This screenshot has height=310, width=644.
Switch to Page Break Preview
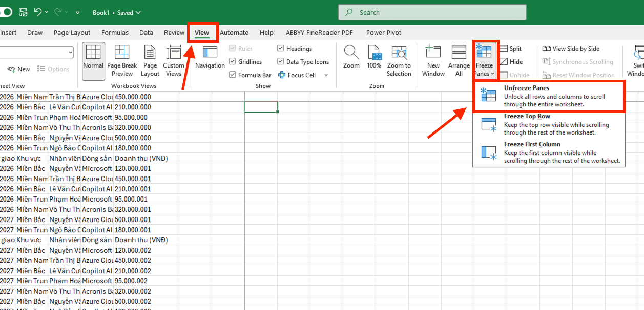click(122, 60)
